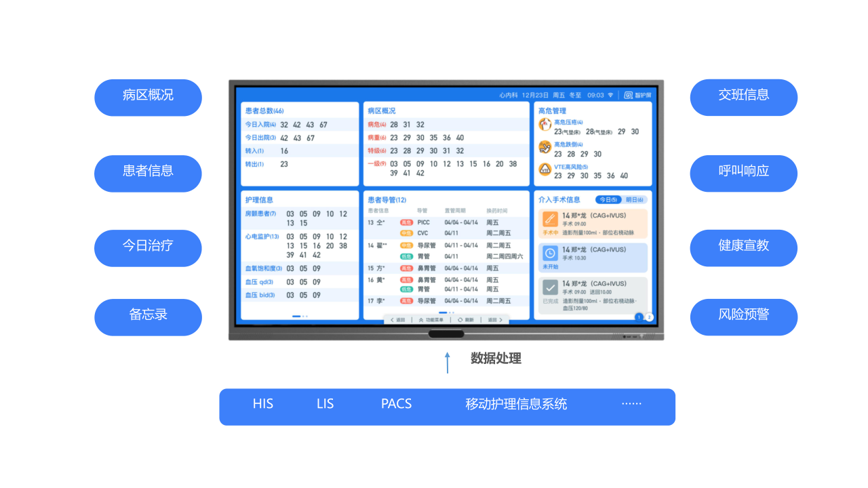Screen dimensions: 868x488
Task: Select the 今日(5) surgery tab
Action: pos(609,199)
